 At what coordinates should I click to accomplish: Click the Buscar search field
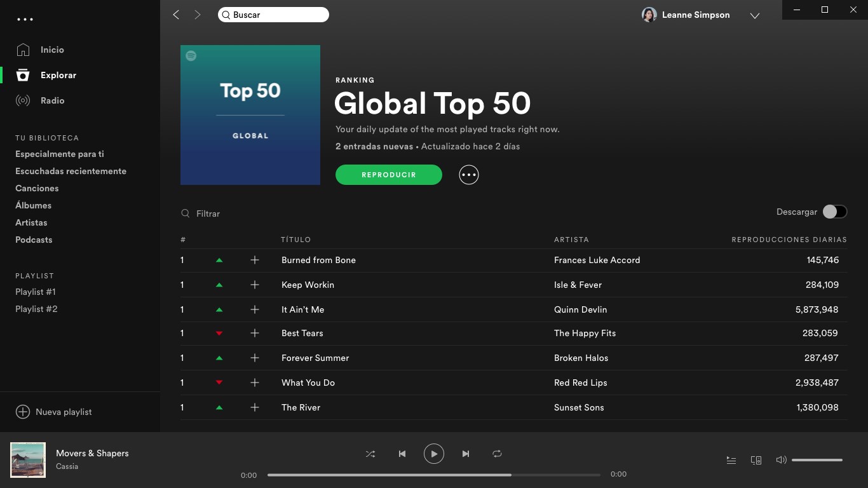(x=273, y=15)
